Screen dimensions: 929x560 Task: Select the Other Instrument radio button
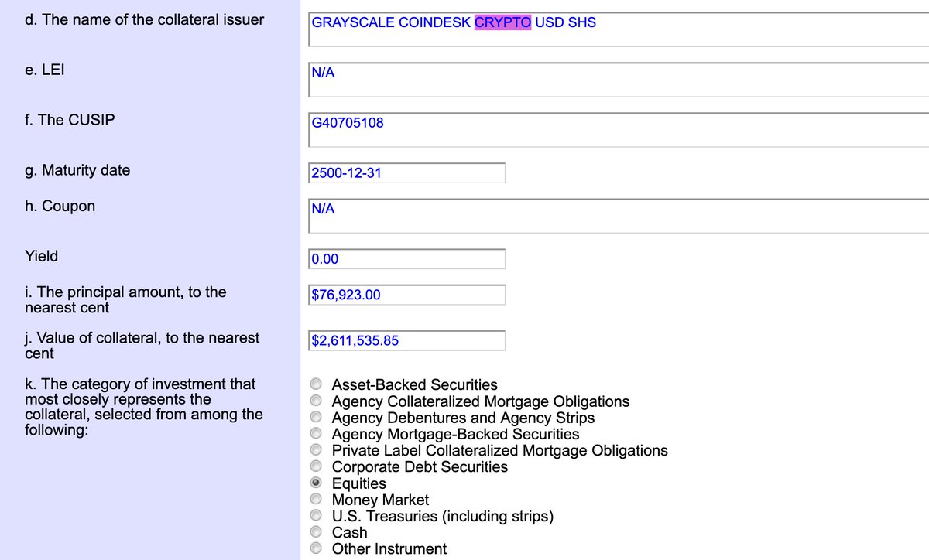316,548
